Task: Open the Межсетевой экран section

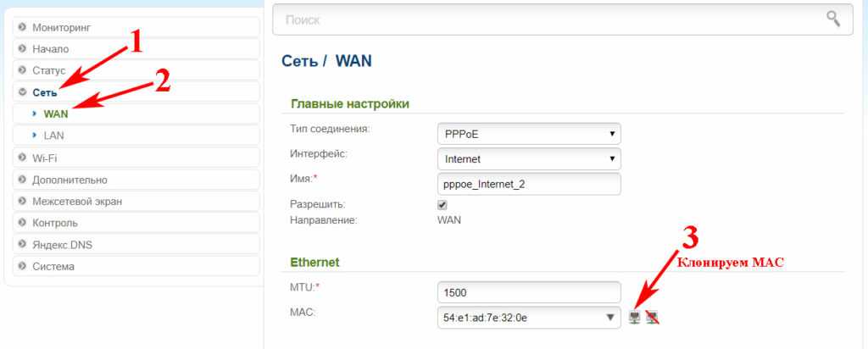Action: tap(77, 201)
